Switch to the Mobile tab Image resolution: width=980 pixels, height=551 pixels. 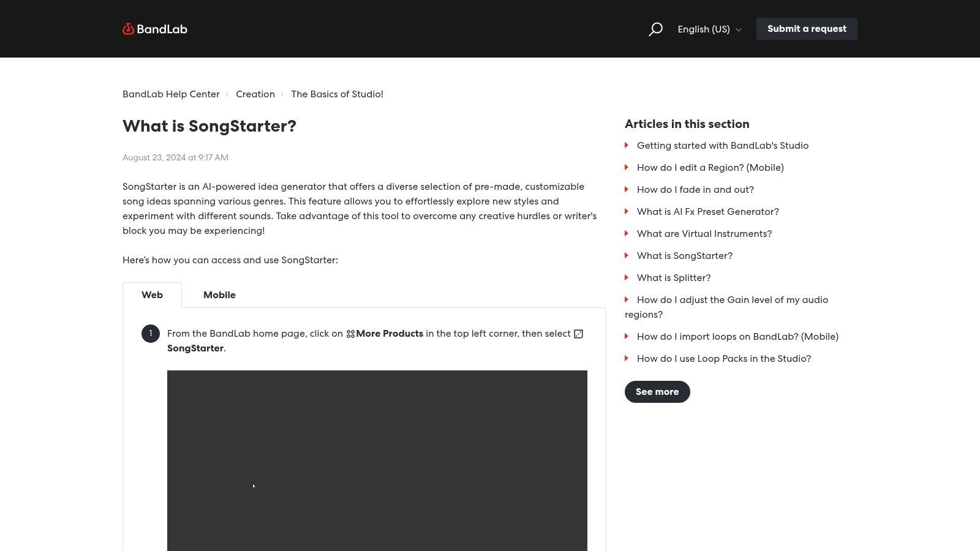(219, 294)
